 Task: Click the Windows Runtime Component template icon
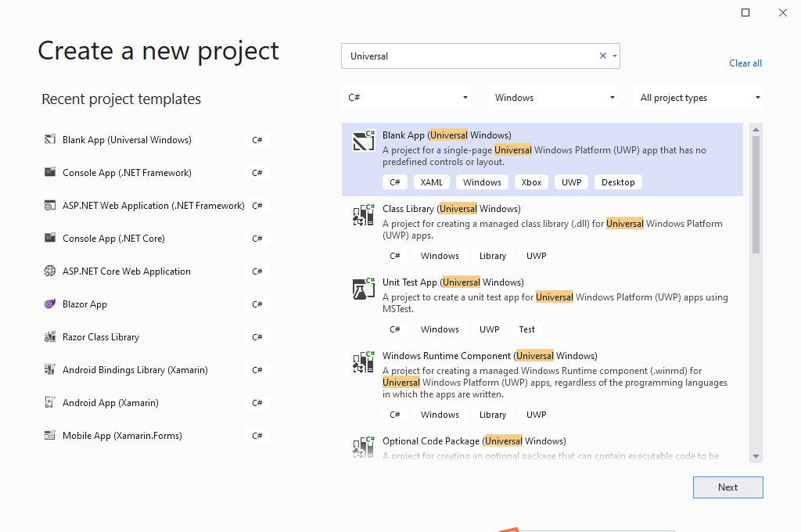coord(364,362)
